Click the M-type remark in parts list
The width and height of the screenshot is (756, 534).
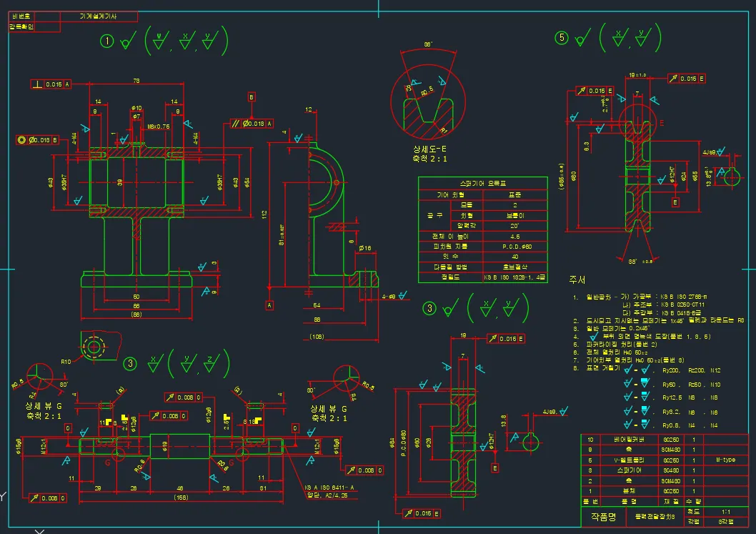(x=725, y=460)
